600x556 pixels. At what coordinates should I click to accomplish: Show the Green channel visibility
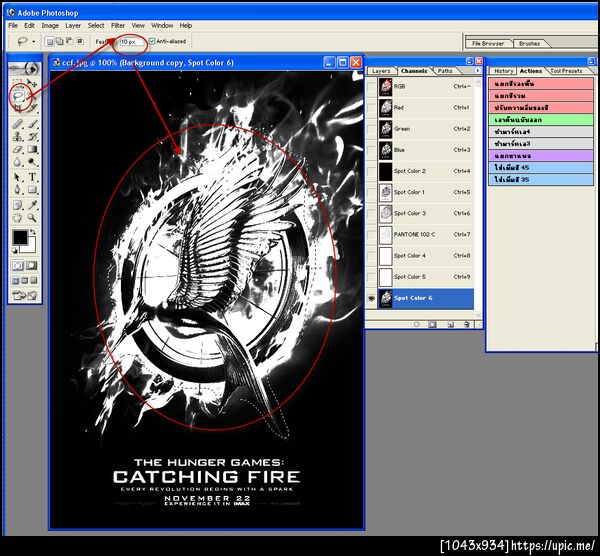(371, 129)
